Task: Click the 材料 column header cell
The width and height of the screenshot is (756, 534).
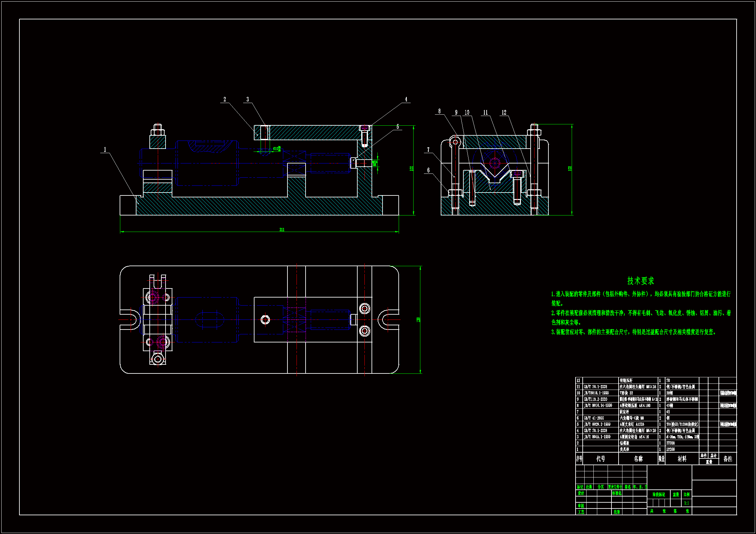Action: coord(682,459)
